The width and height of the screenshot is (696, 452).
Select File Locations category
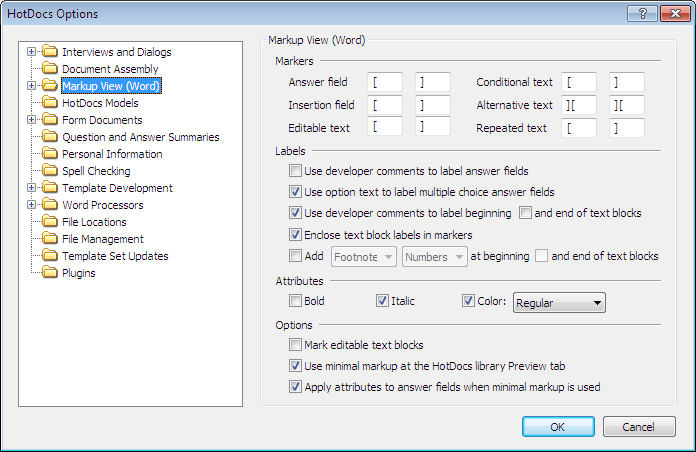pyautogui.click(x=94, y=222)
